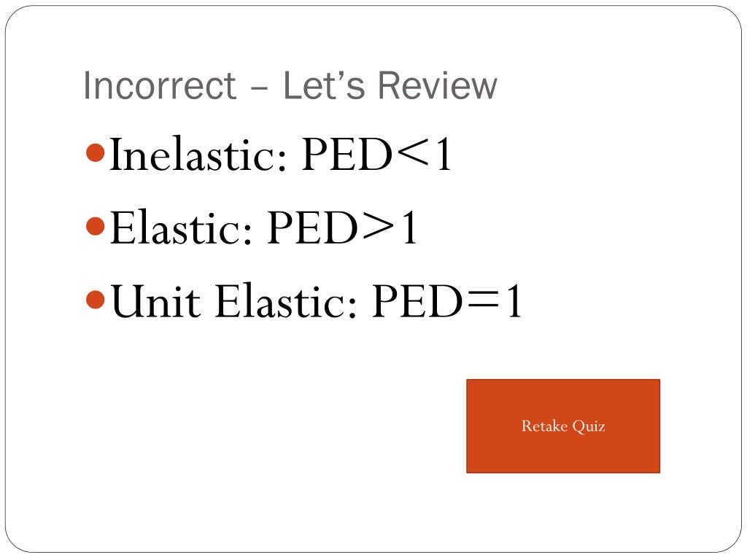This screenshot has width=747, height=560.
Task: Select PED in the Elastic line
Action: coord(312,227)
